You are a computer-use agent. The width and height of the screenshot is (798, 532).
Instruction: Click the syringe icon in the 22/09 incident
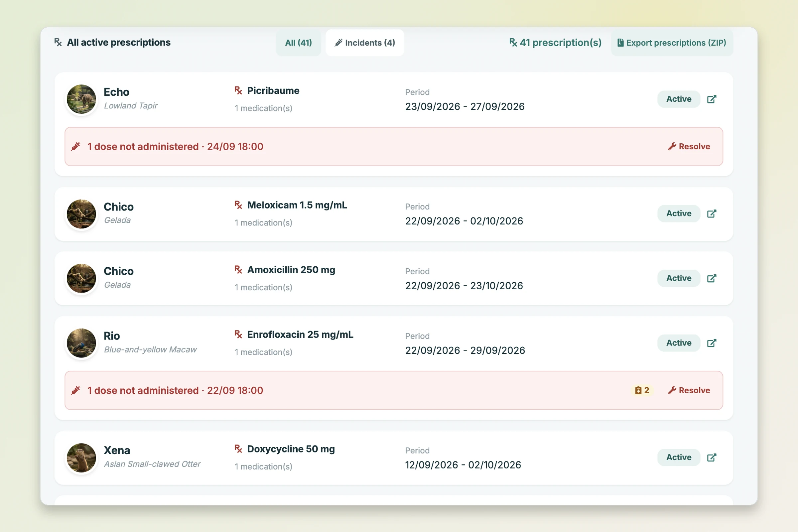tap(76, 390)
